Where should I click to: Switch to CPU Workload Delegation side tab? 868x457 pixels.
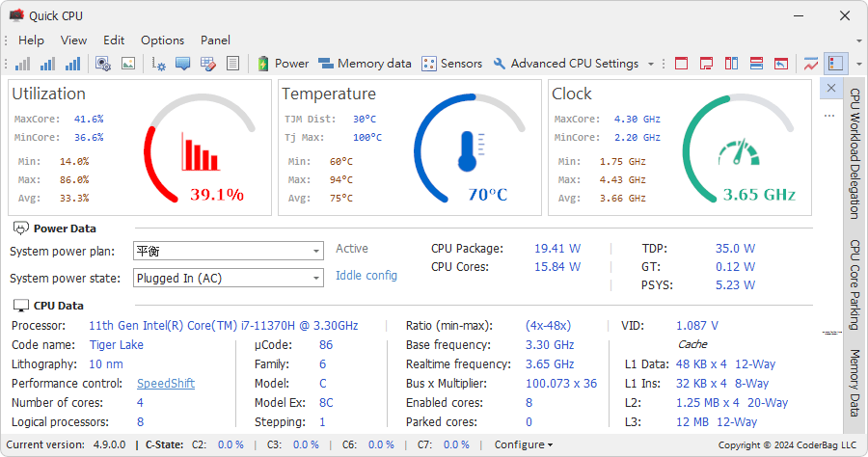pos(855,153)
